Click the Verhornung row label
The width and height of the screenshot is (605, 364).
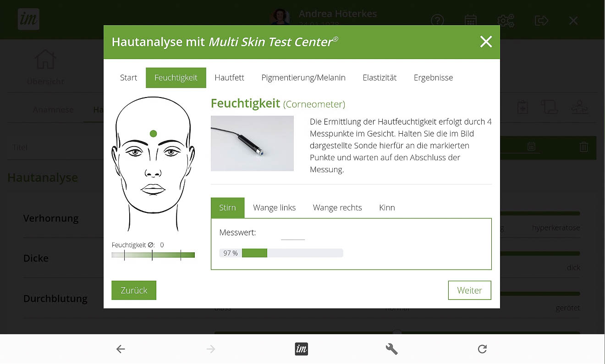[x=51, y=218]
